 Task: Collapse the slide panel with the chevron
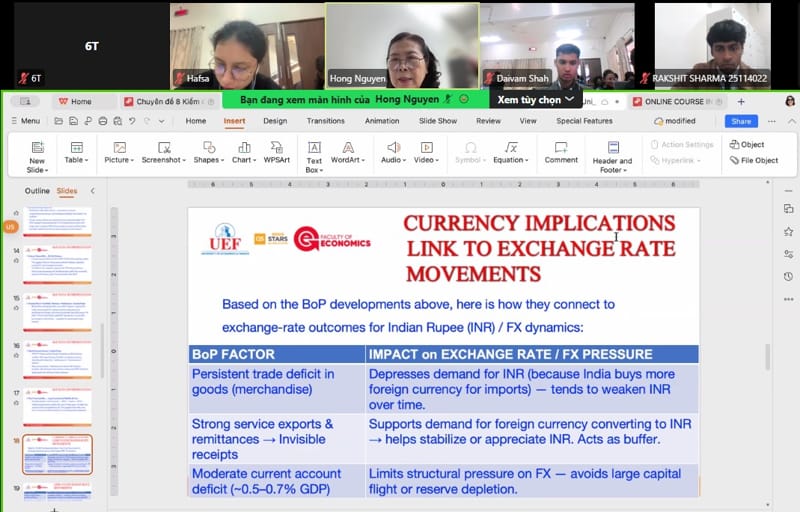point(93,191)
